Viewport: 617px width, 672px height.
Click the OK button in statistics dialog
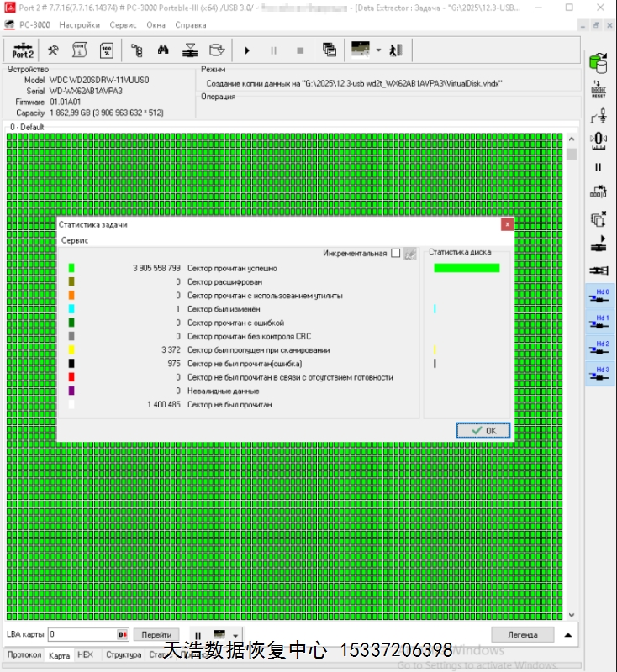483,430
